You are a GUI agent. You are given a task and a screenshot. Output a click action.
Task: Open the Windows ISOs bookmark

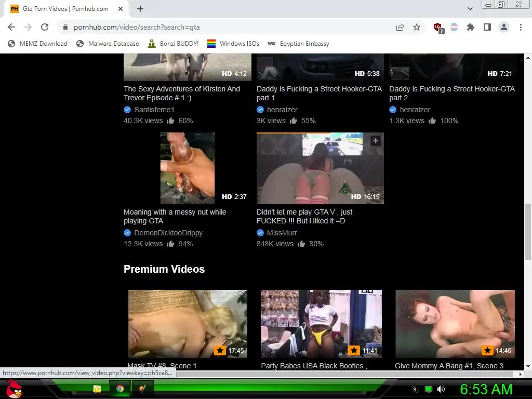(x=233, y=44)
